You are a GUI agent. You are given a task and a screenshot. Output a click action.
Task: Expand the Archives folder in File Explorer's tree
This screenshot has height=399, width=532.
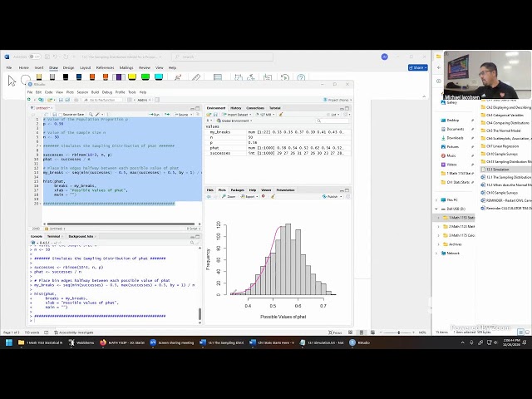point(438,244)
